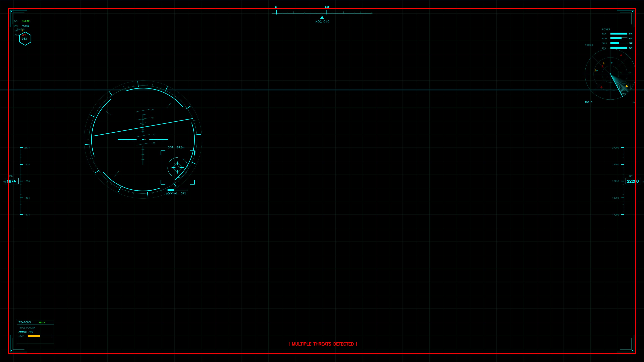
Task: Click the N compass marker
Action: click(276, 8)
